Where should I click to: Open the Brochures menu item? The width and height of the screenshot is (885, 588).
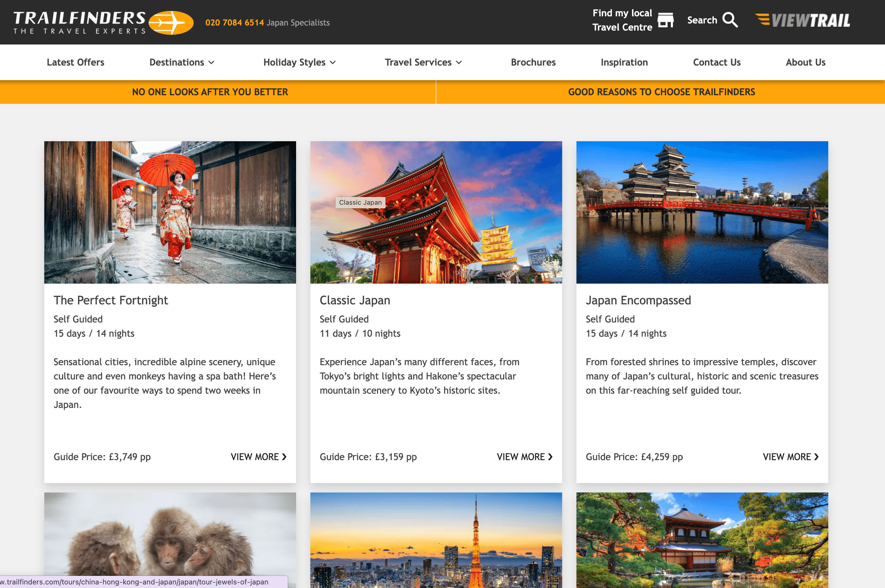coord(533,62)
